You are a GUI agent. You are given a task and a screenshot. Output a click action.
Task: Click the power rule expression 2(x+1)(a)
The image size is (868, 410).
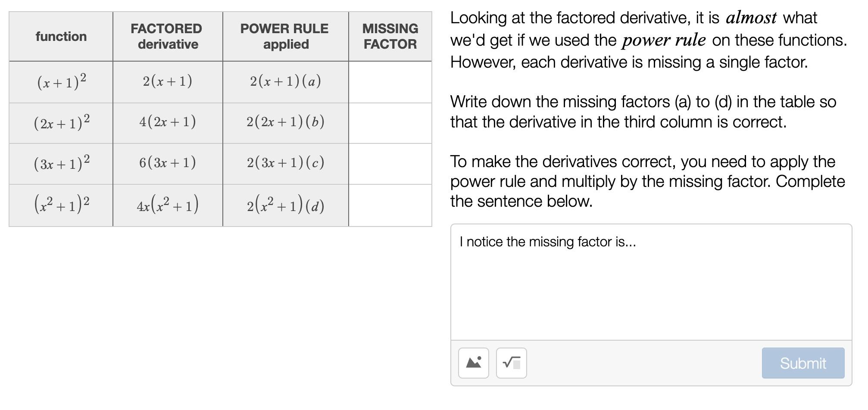[x=285, y=81]
